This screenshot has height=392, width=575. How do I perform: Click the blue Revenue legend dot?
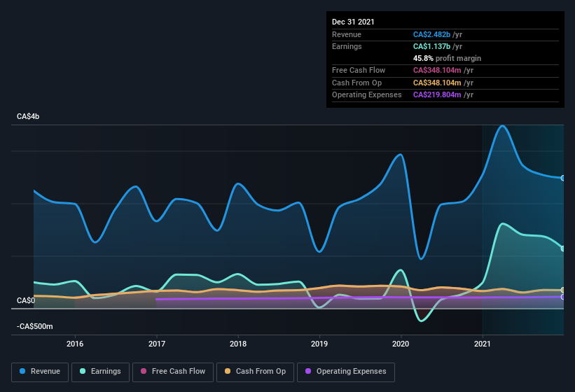[x=22, y=371]
